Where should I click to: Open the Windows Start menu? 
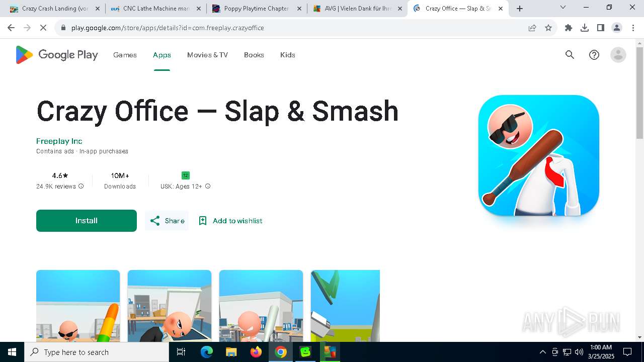pos(12,352)
